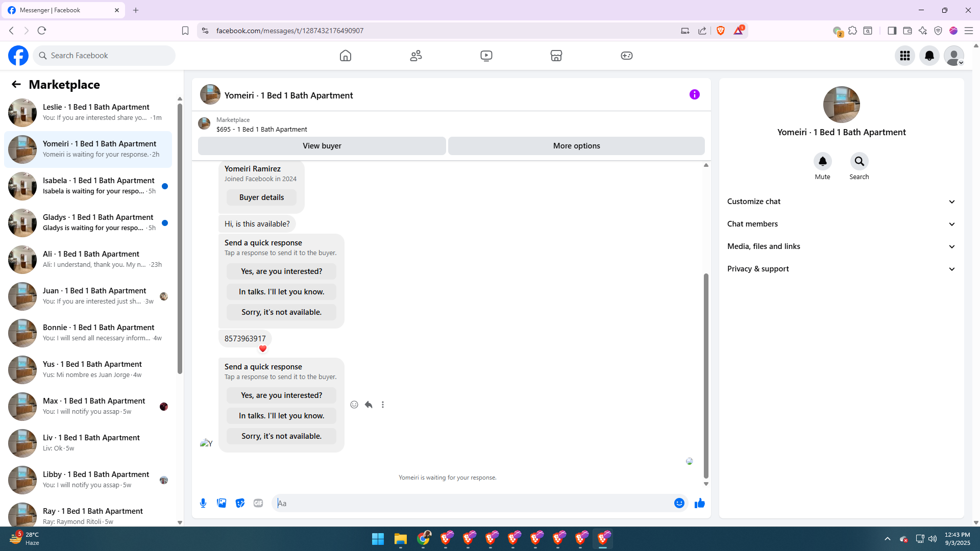Send a voice clip with microphone

coord(203,504)
